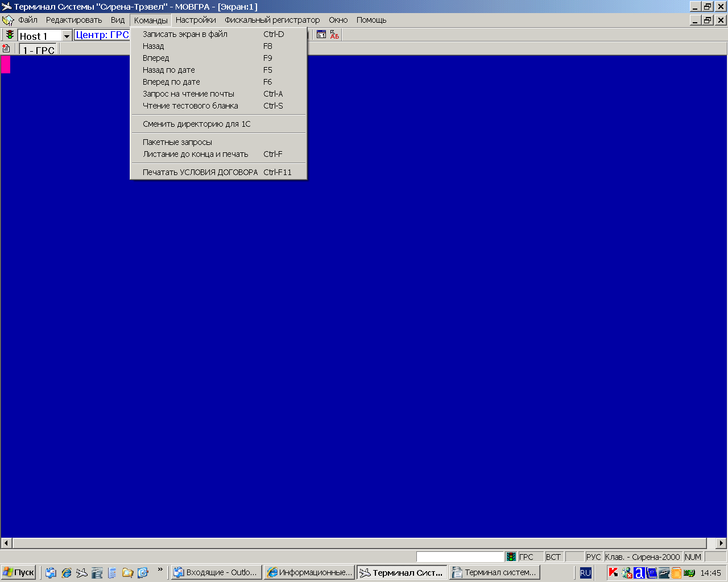Choose Записать экран в файл

(219, 34)
